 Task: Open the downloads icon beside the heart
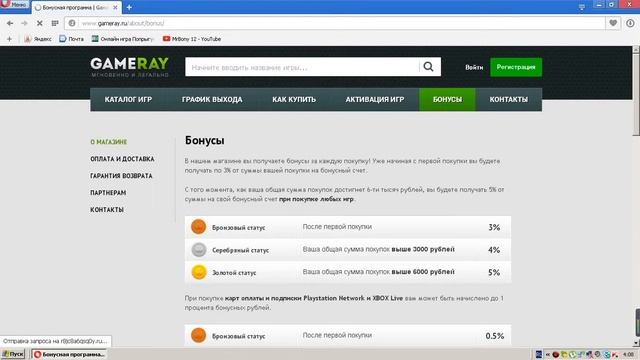(630, 23)
